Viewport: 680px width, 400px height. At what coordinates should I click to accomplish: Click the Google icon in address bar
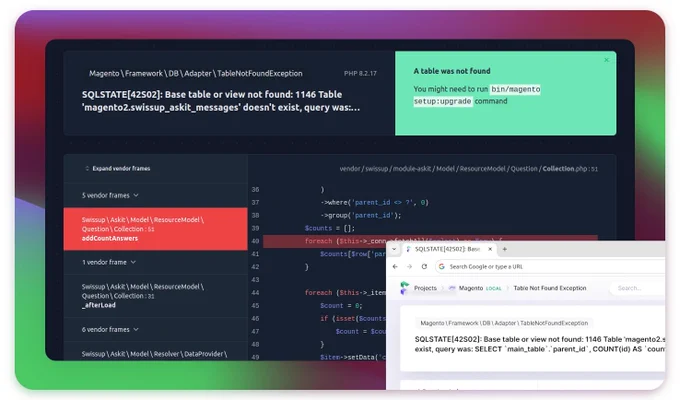click(442, 266)
